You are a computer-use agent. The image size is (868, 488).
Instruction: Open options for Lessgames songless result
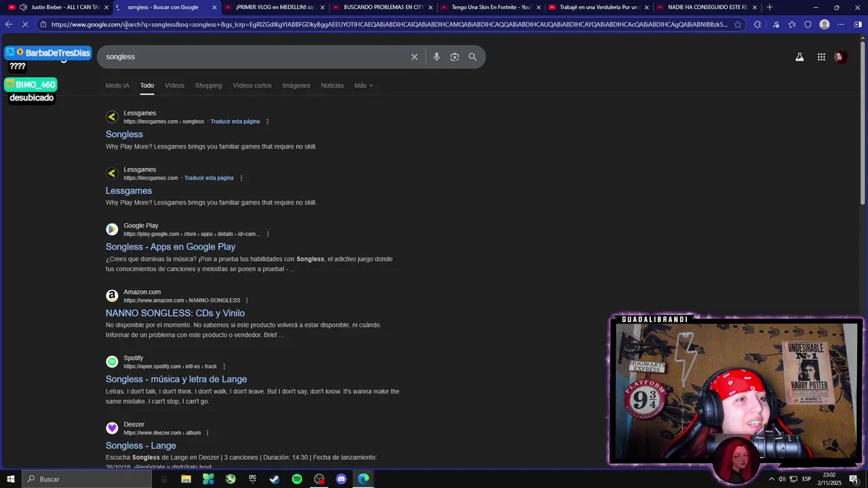267,121
